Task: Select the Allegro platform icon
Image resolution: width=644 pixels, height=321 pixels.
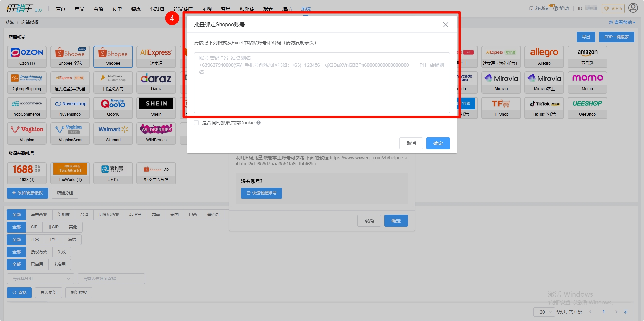Action: coord(544,57)
